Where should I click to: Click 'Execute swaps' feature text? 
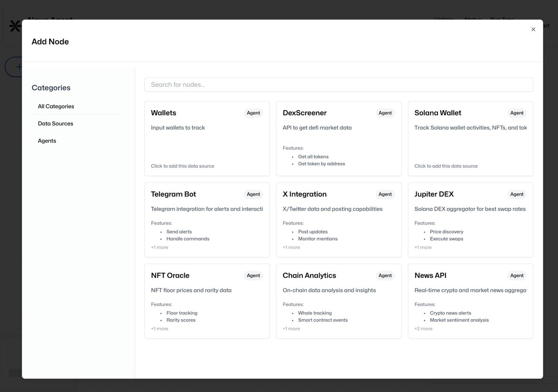coord(447,239)
